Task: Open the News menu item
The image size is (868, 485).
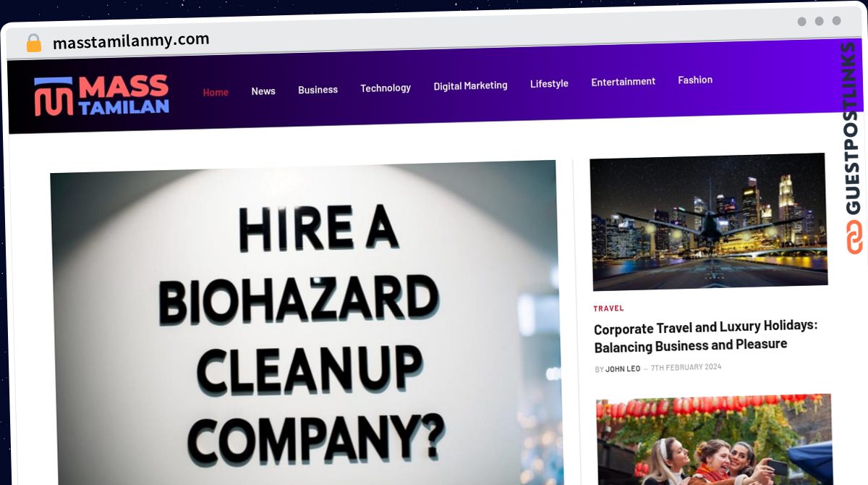Action: [263, 91]
